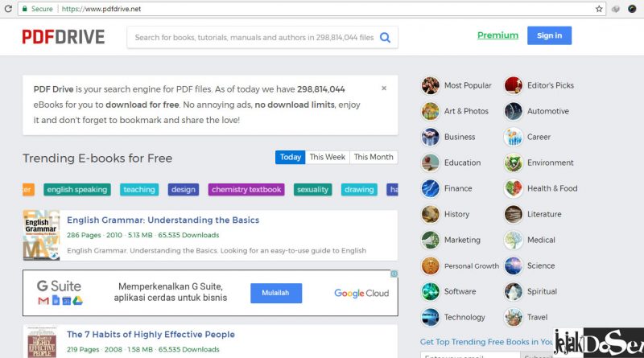The height and width of the screenshot is (358, 644).
Task: Open the Technology category icon
Action: pyautogui.click(x=431, y=317)
